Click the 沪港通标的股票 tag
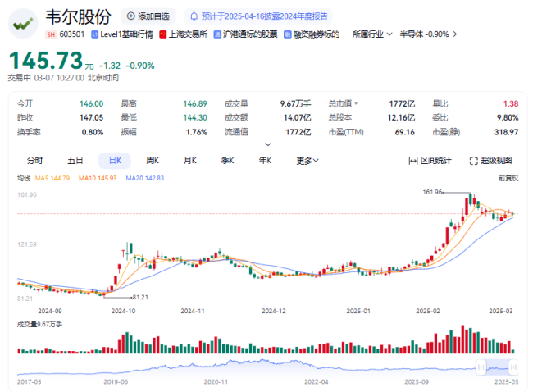This screenshot has width=533, height=392. pos(245,34)
